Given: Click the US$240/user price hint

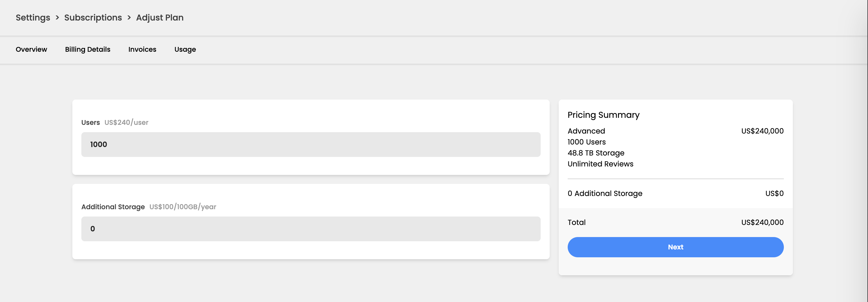Looking at the screenshot, I should tap(126, 123).
